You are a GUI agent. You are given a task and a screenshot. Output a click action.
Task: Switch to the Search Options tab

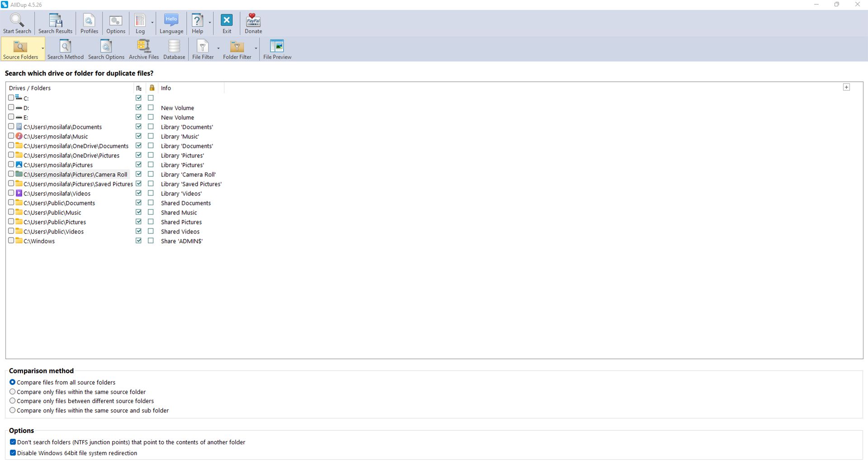point(106,49)
